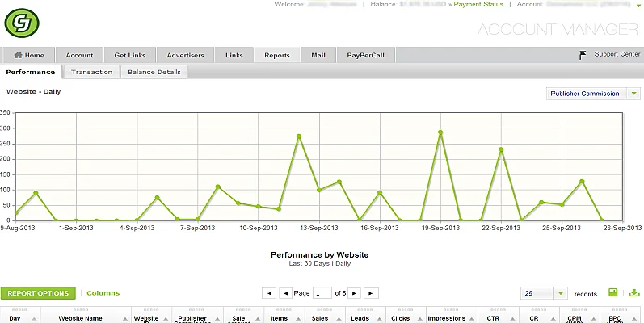The image size is (644, 323).
Task: Open the Reports menu
Action: (277, 55)
